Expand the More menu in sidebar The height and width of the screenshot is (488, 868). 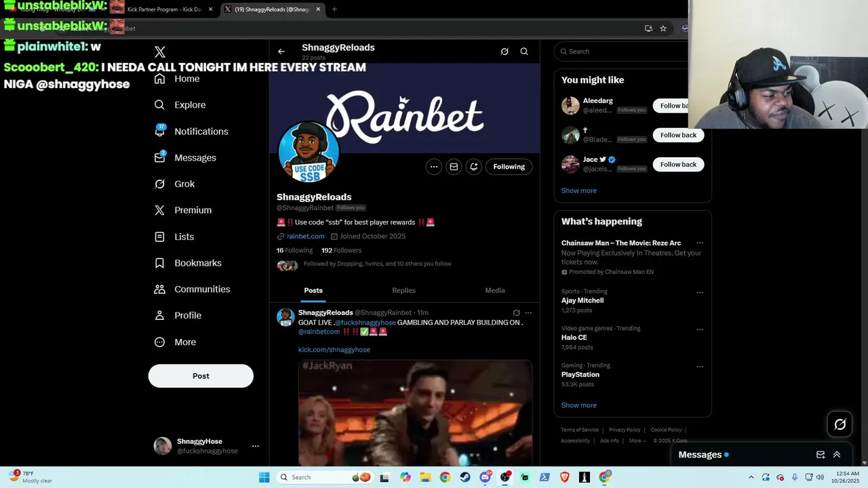point(175,342)
